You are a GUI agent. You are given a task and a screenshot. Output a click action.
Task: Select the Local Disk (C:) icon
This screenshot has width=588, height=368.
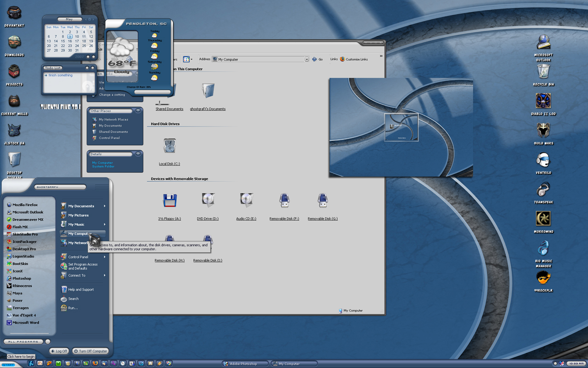(x=170, y=146)
